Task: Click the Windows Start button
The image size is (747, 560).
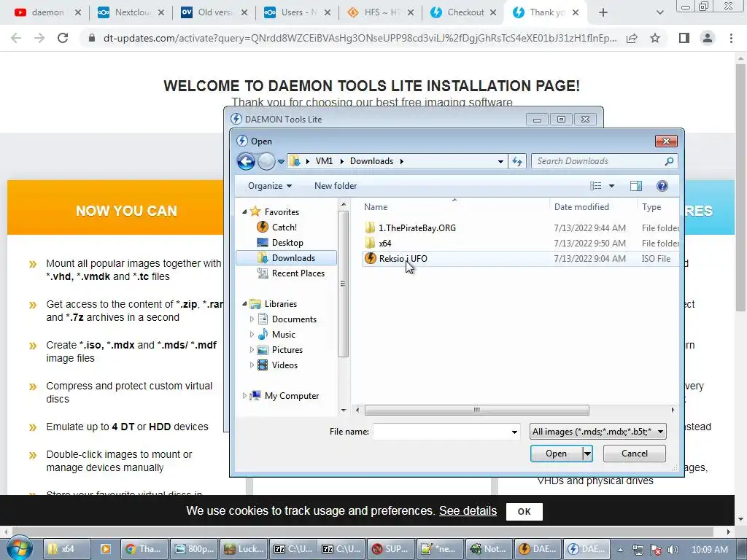Action: point(19,548)
